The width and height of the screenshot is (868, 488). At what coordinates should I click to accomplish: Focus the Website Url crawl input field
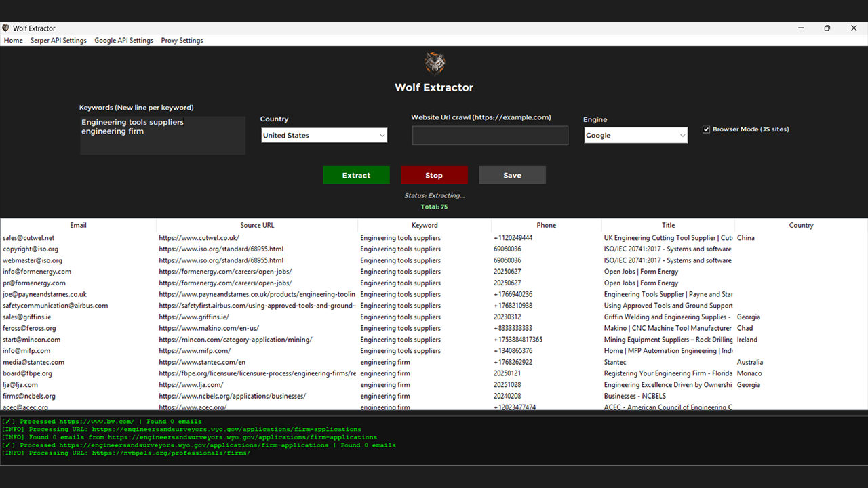(x=490, y=136)
